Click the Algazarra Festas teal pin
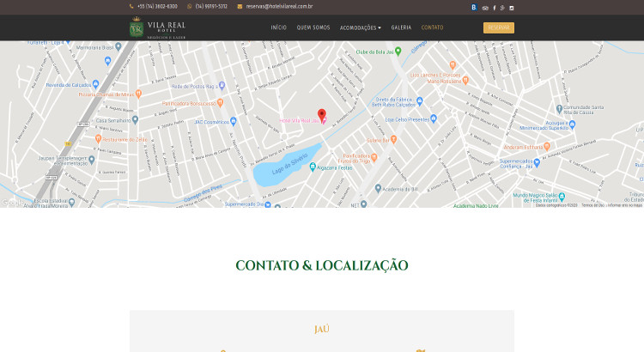The width and height of the screenshot is (644, 352). [x=313, y=167]
